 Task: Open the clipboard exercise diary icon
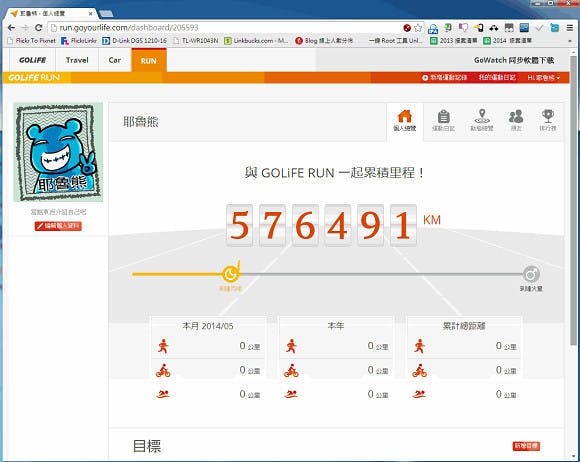click(444, 121)
